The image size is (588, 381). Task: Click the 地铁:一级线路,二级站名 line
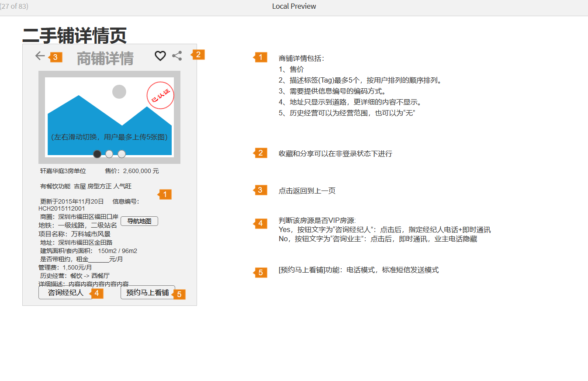click(78, 225)
